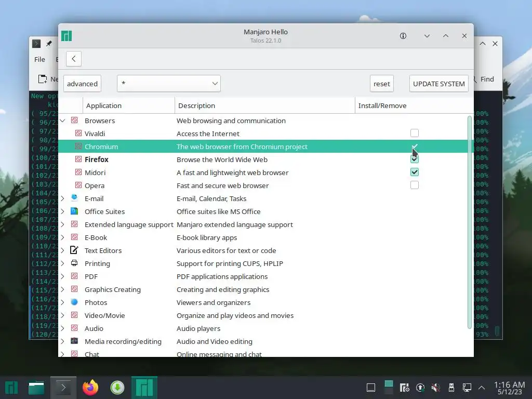Launch Firefox from the taskbar

[x=90, y=388]
